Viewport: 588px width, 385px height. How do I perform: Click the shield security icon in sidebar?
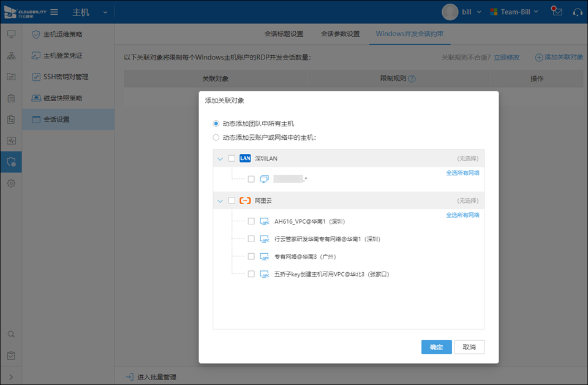pos(11,162)
